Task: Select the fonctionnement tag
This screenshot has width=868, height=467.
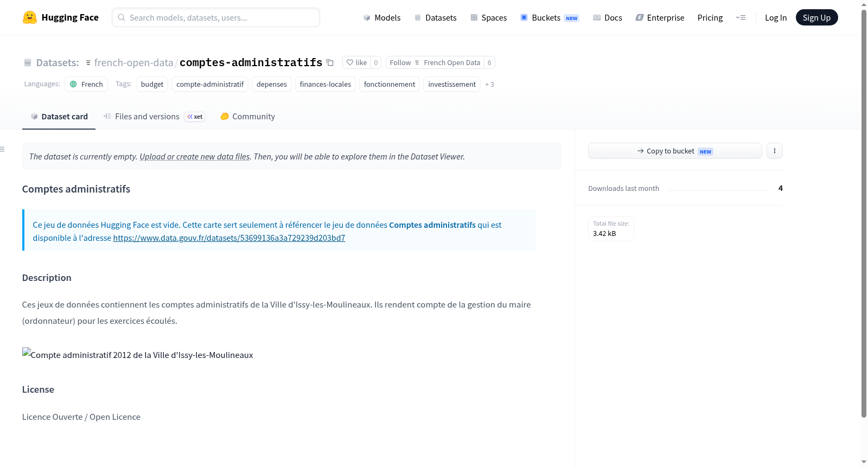Action: (x=390, y=84)
